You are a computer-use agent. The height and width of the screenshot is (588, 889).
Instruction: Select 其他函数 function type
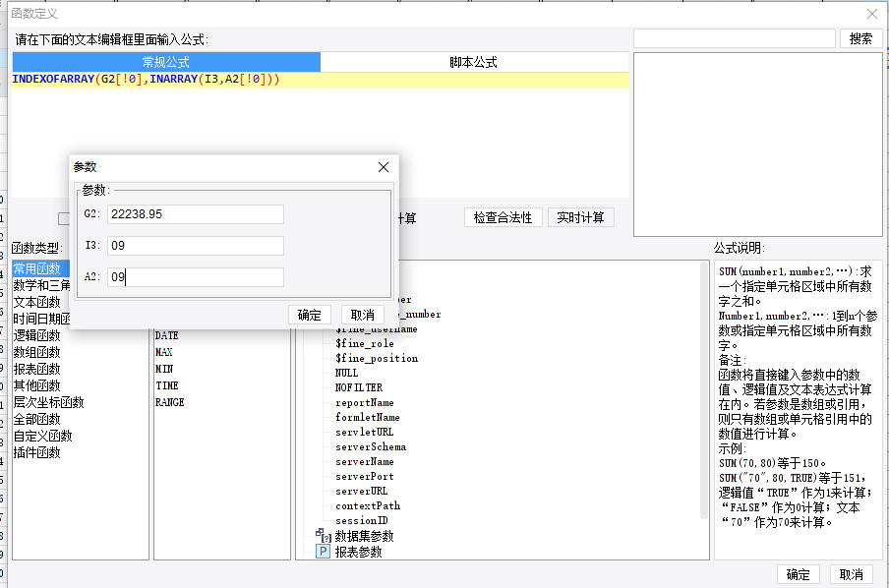36,385
